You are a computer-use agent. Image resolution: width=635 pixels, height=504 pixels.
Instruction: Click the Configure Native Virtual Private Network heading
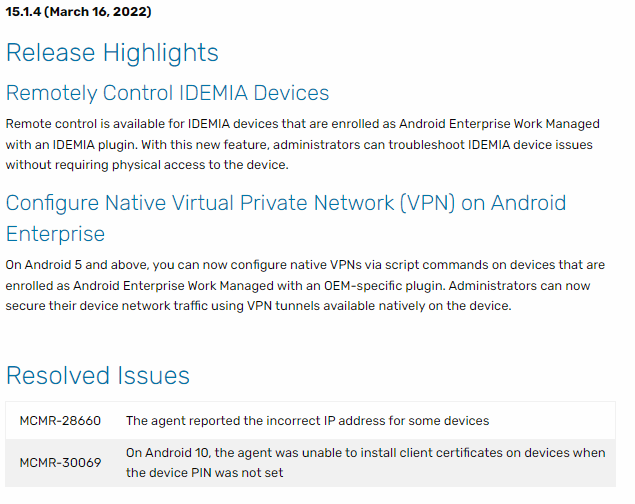pos(285,203)
